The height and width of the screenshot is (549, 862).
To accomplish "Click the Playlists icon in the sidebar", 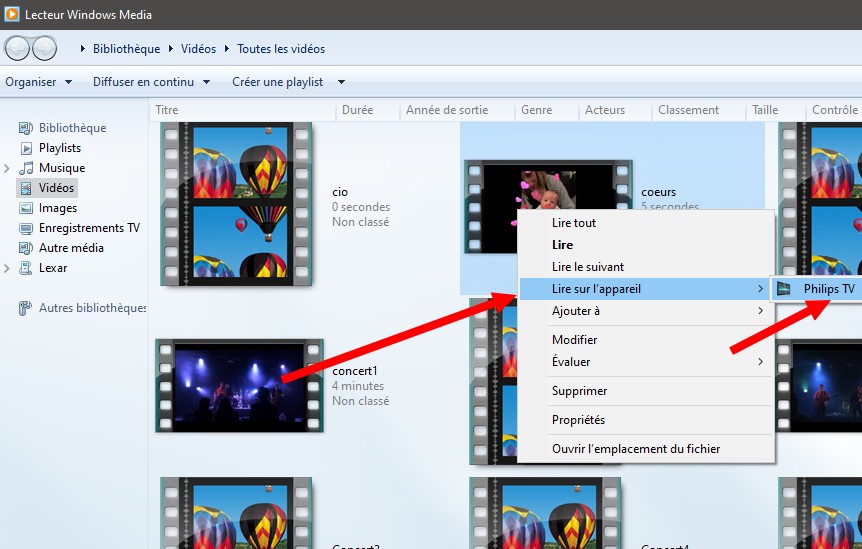I will coord(26,148).
